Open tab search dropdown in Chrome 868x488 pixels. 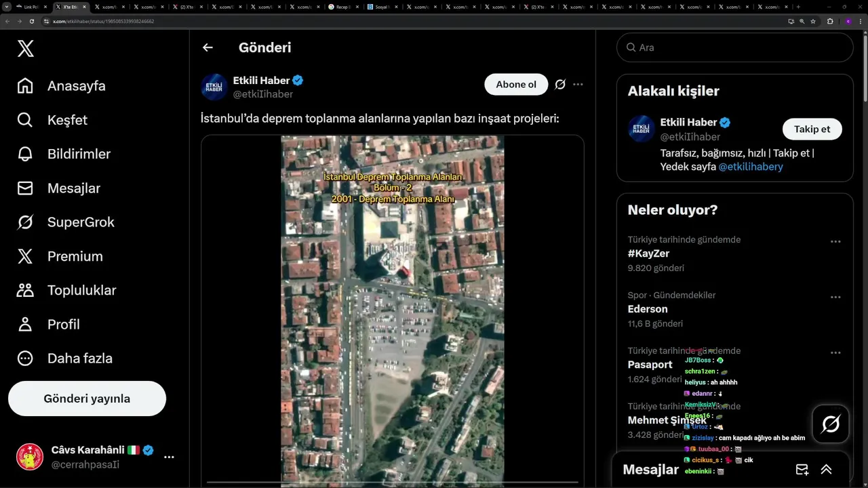click(7, 7)
